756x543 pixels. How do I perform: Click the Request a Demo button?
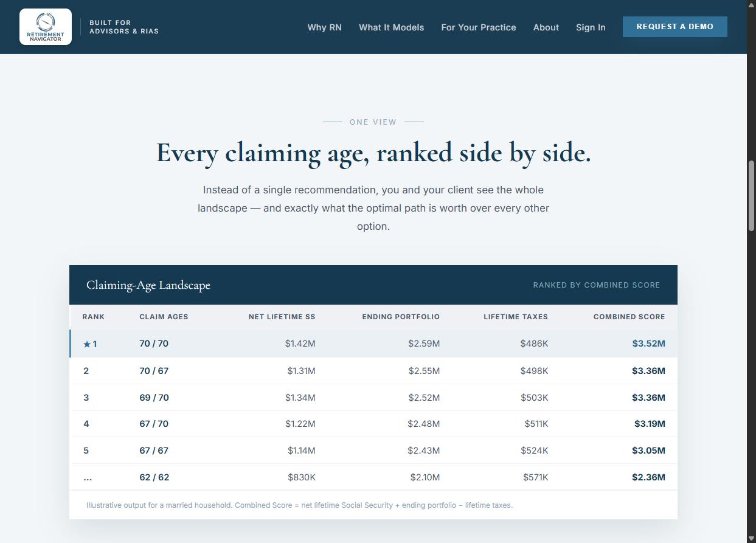click(x=675, y=27)
